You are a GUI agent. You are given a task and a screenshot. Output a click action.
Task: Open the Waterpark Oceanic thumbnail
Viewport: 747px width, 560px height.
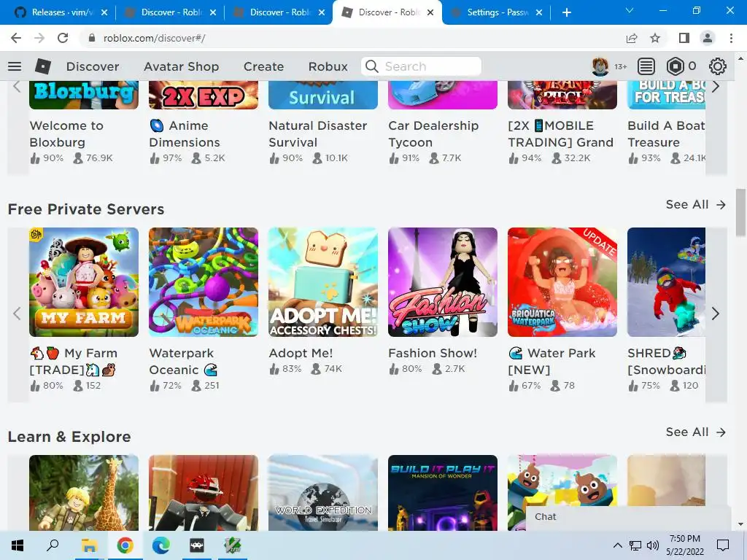(204, 282)
